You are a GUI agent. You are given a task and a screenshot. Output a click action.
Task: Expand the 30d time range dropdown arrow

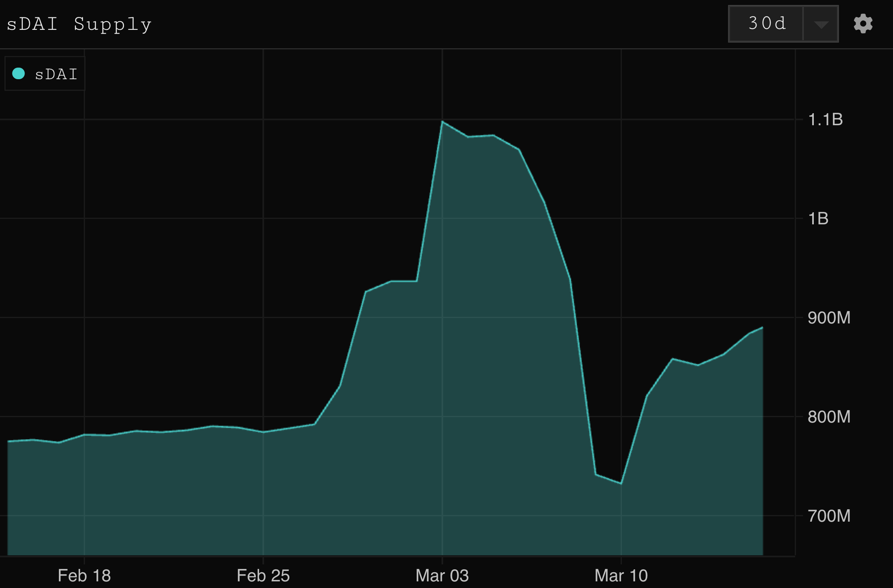pyautogui.click(x=821, y=24)
